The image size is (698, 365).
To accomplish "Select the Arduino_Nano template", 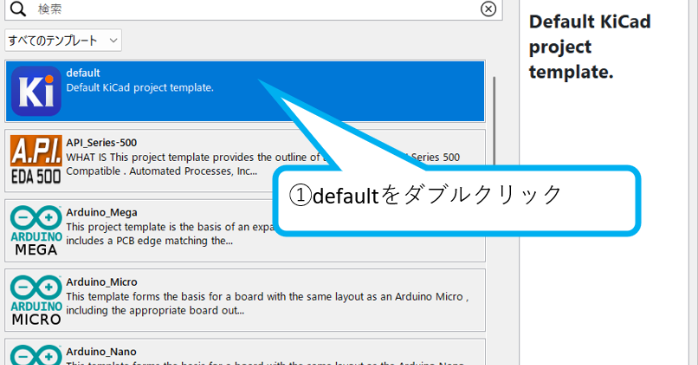I will pos(245,353).
